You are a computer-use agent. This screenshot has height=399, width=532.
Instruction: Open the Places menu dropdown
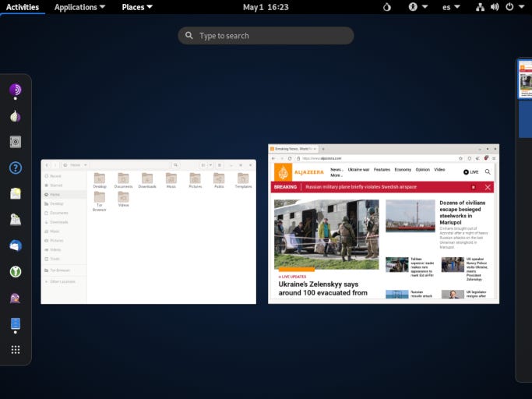coord(137,7)
